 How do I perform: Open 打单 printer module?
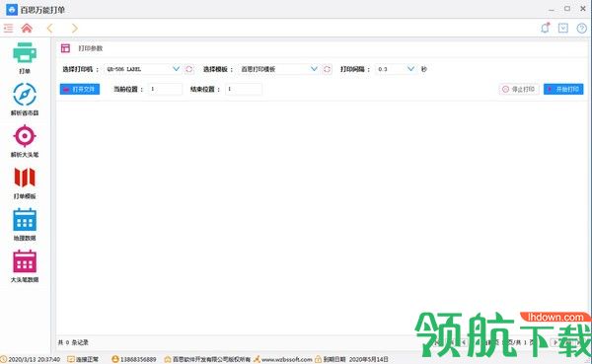(25, 58)
